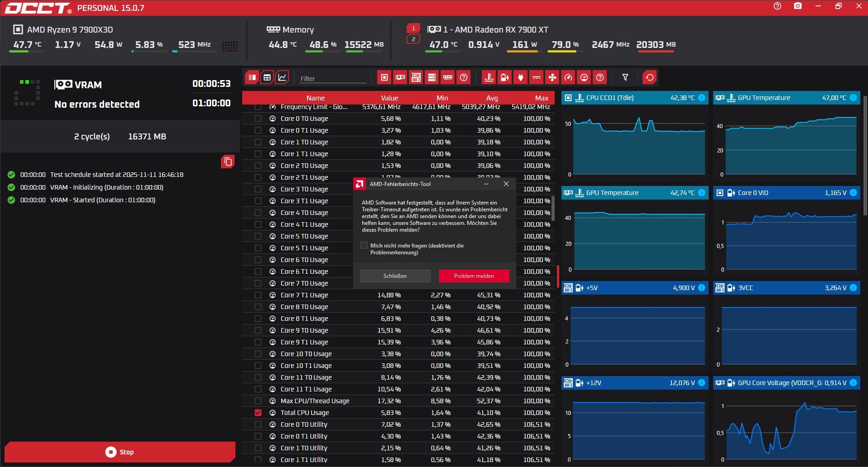Click the Filter text field
Image resolution: width=868 pixels, height=467 pixels.
point(333,78)
